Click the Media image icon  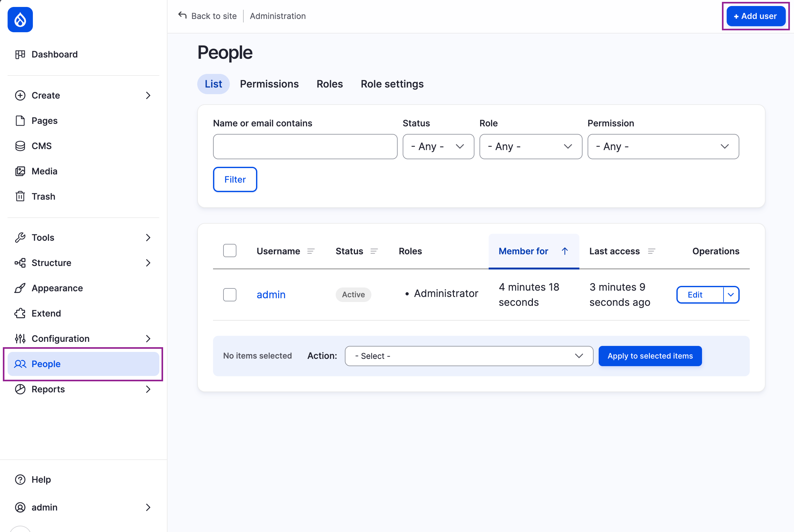tap(20, 171)
